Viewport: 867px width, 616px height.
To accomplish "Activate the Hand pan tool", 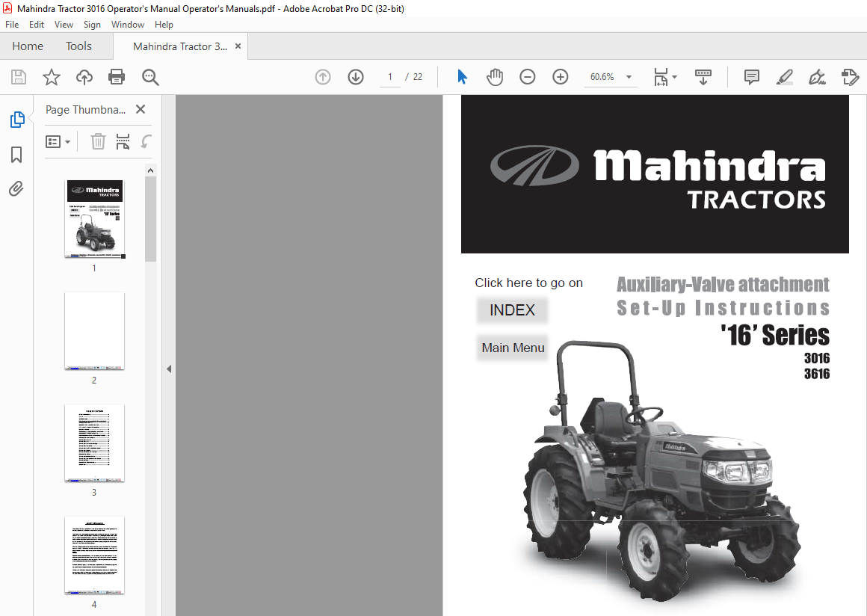I will (495, 77).
